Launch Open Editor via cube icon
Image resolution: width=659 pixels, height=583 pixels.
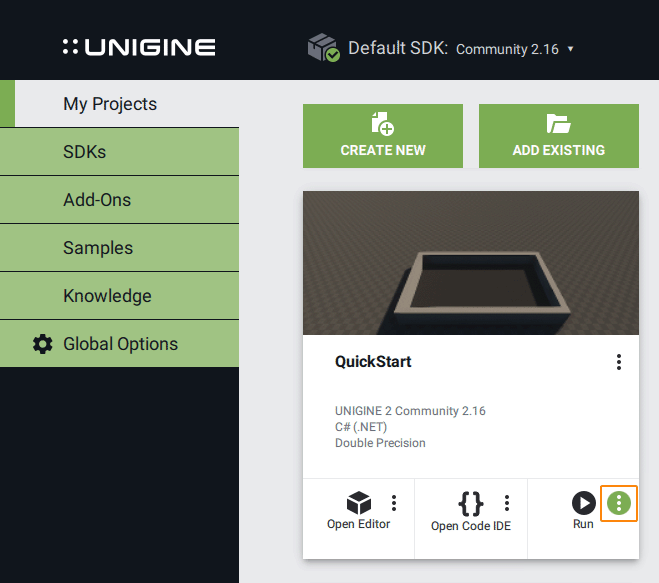(358, 502)
